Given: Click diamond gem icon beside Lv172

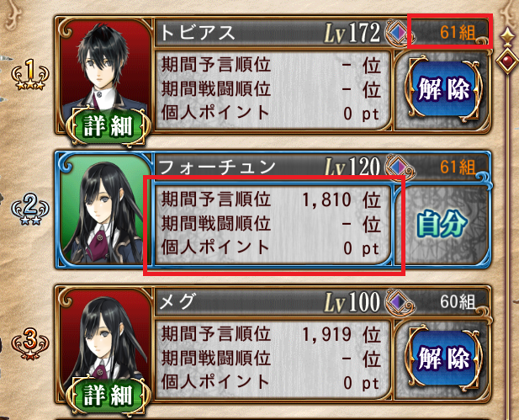Looking at the screenshot, I should 396,33.
